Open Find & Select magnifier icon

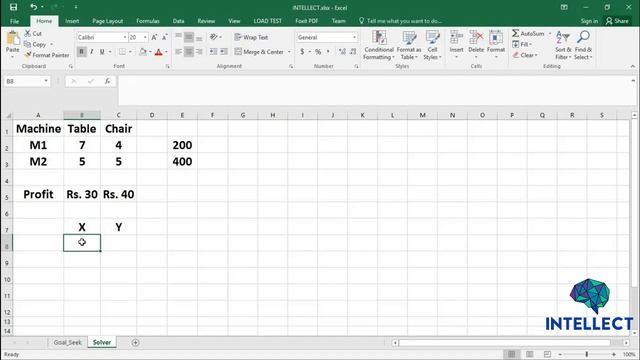click(x=583, y=37)
